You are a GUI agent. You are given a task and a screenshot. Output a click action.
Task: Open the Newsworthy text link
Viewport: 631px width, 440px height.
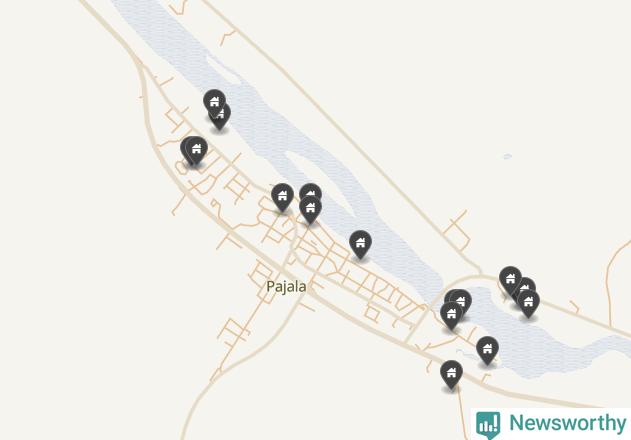click(x=568, y=423)
